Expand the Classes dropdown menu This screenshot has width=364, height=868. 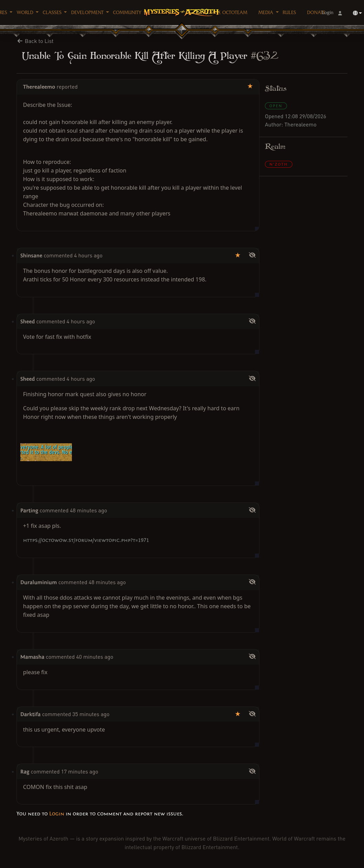55,12
